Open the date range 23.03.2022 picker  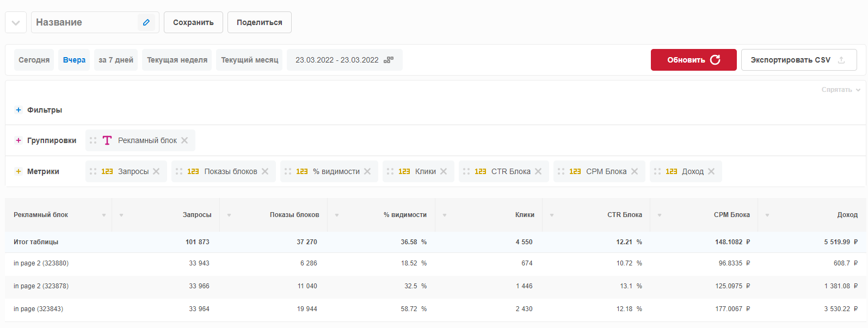click(344, 60)
